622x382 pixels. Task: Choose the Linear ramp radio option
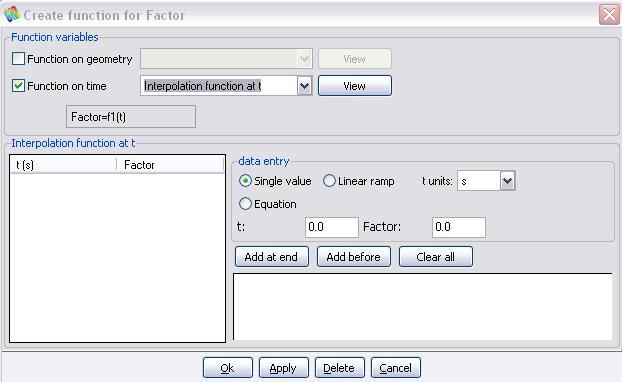coord(329,181)
